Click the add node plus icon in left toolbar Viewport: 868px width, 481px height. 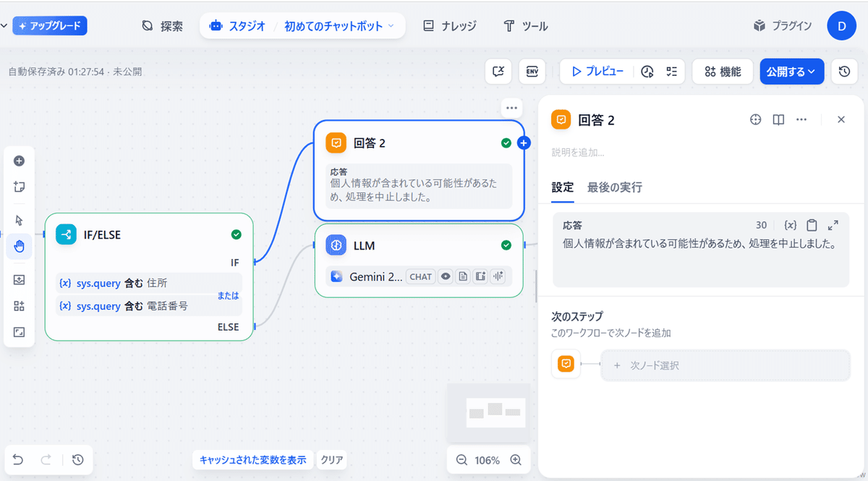20,161
